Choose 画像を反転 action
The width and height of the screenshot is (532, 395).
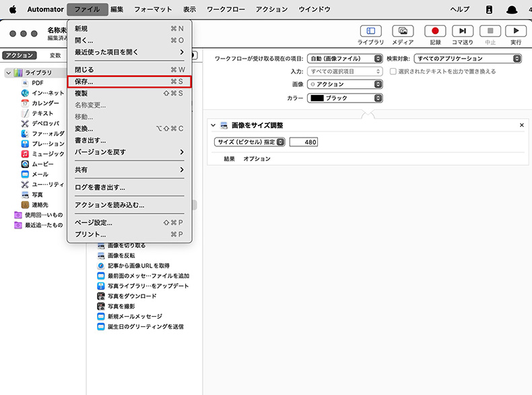[116, 255]
